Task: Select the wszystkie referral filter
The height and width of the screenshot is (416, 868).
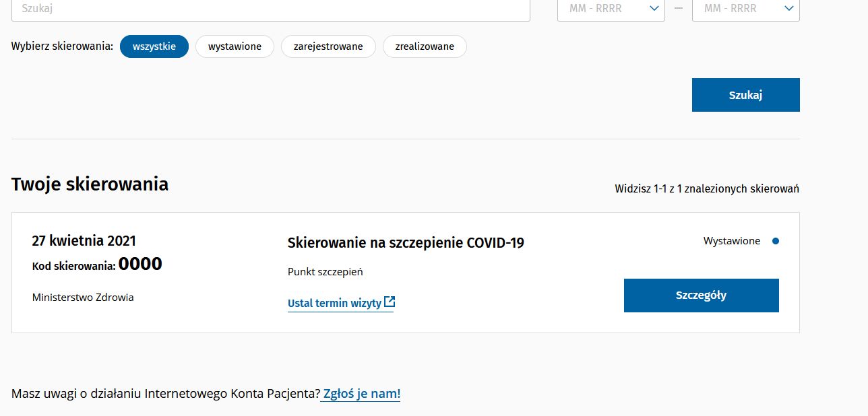Action: (154, 46)
